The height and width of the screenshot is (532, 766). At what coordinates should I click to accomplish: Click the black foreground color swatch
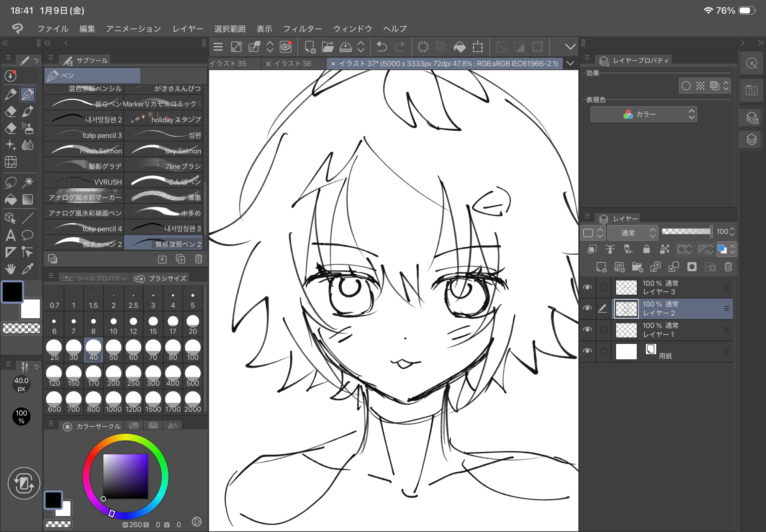tap(13, 292)
